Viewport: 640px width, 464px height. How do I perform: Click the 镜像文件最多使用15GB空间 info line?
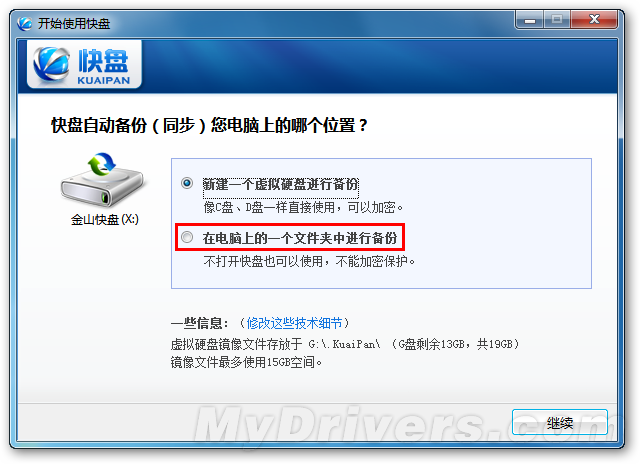[x=247, y=362]
